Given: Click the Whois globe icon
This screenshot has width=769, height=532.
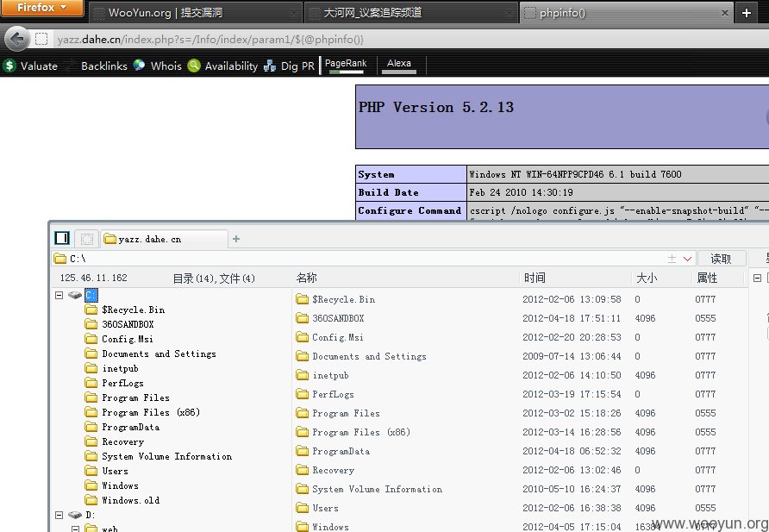Looking at the screenshot, I should [139, 66].
